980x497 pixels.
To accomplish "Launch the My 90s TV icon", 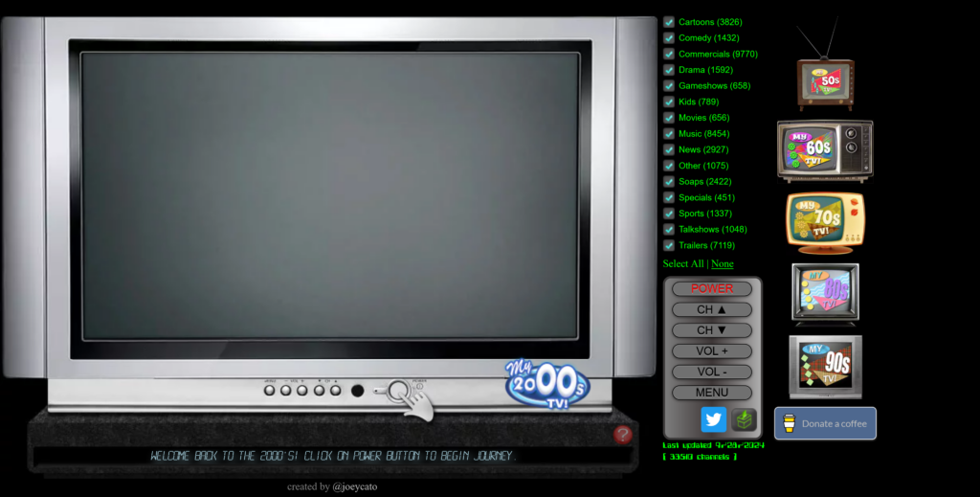I will pos(826,367).
